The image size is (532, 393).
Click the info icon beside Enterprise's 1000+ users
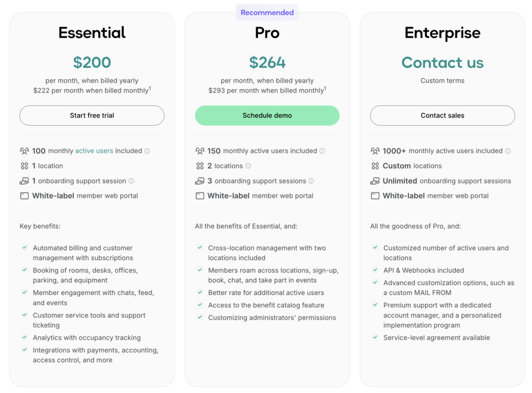(x=507, y=151)
